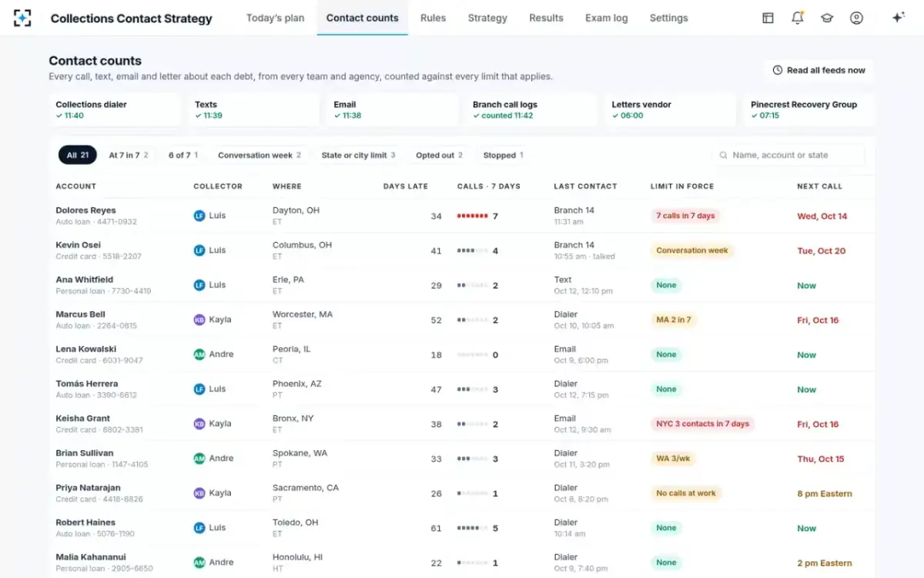The height and width of the screenshot is (578, 924).
Task: Click Andre avatar in Lena Kowalski row
Action: (x=199, y=355)
